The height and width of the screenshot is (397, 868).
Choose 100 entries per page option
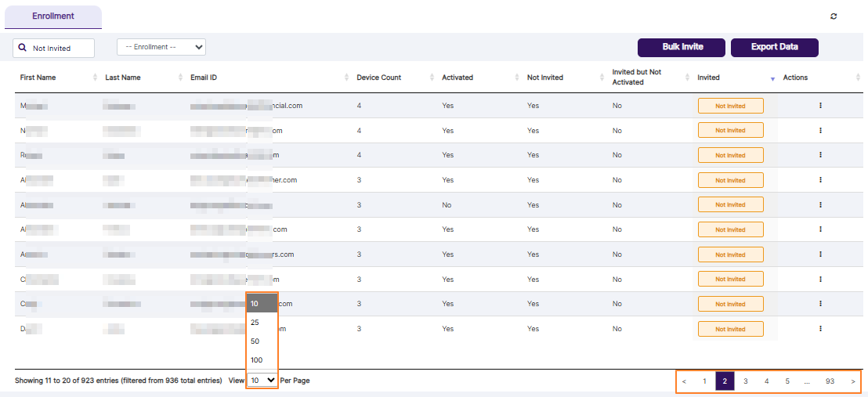pos(262,360)
